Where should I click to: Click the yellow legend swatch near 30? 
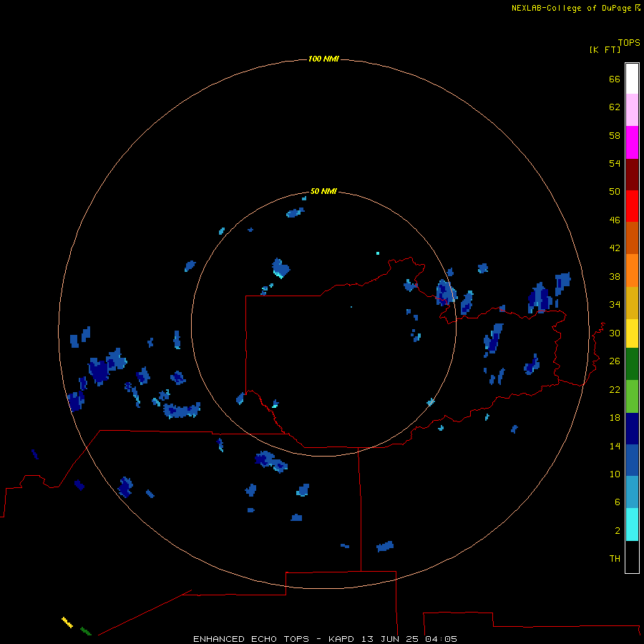tap(632, 333)
